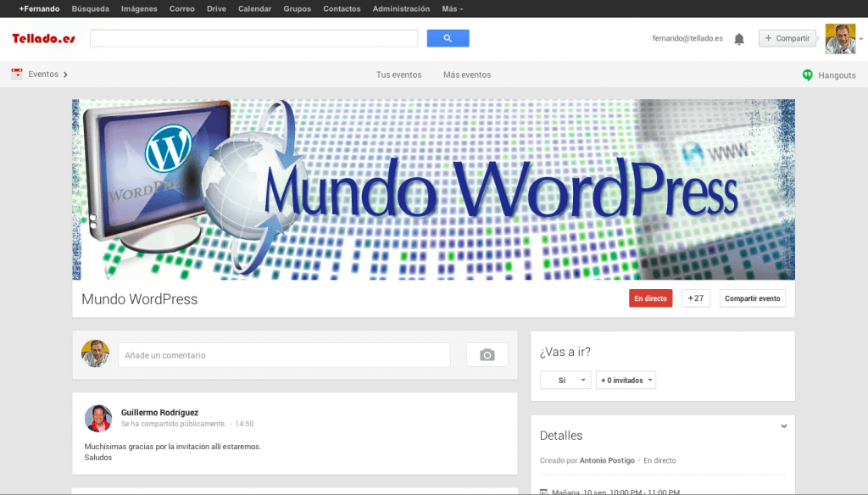This screenshot has width=868, height=495.
Task: Click 'Se ha compartido públicamente' text
Action: tap(173, 424)
